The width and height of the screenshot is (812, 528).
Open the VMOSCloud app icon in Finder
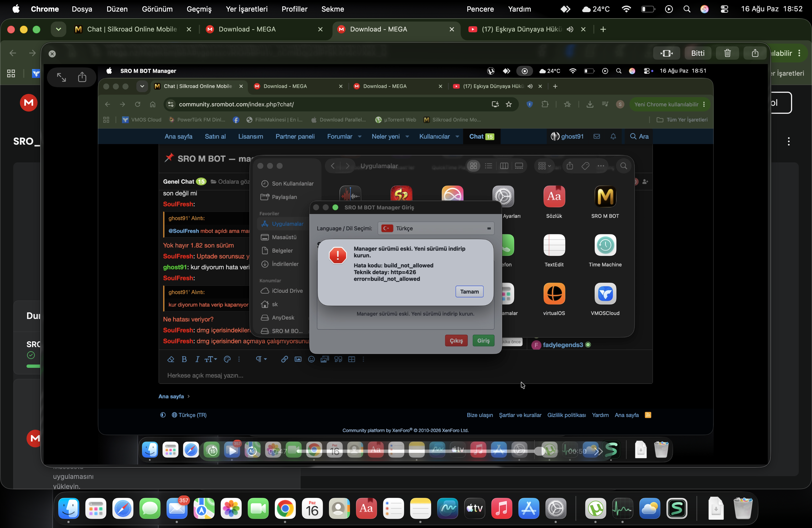(605, 293)
